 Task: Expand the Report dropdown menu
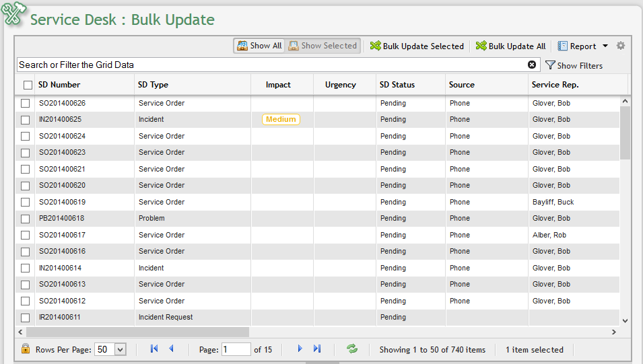tap(605, 46)
